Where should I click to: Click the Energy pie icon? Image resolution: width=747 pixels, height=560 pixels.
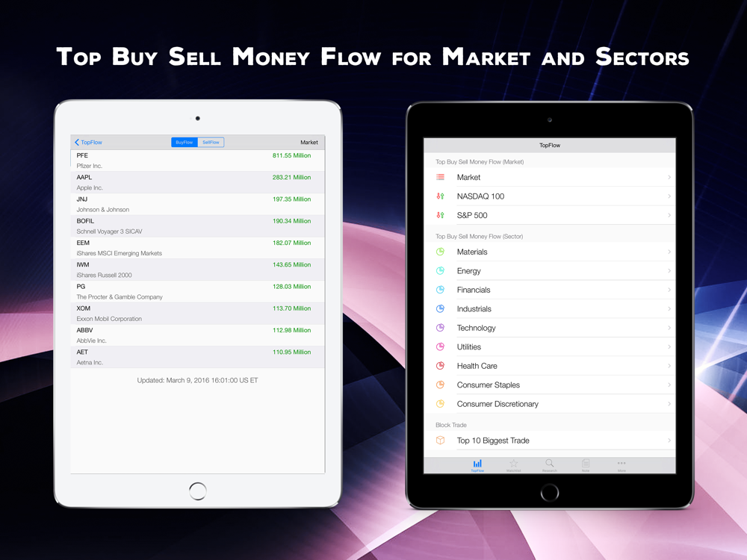[x=440, y=271]
